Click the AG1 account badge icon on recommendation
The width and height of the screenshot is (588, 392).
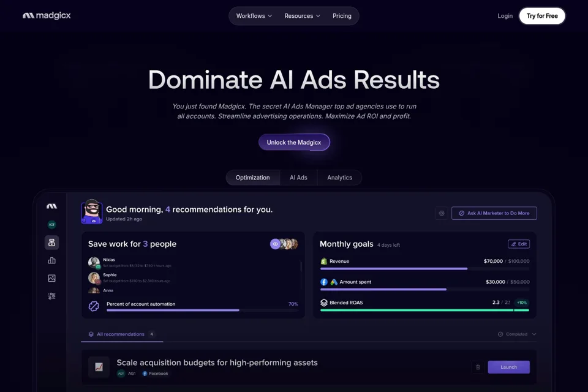pos(121,373)
